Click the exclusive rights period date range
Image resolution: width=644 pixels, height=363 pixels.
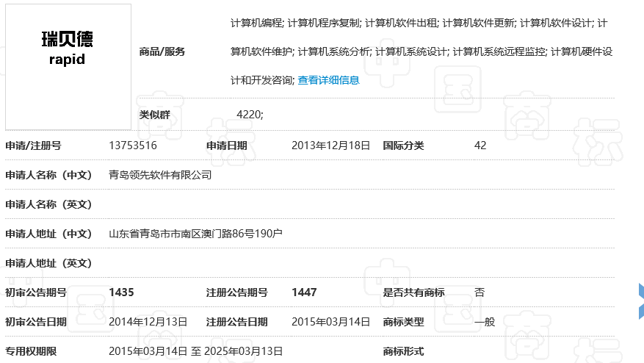tap(195, 351)
